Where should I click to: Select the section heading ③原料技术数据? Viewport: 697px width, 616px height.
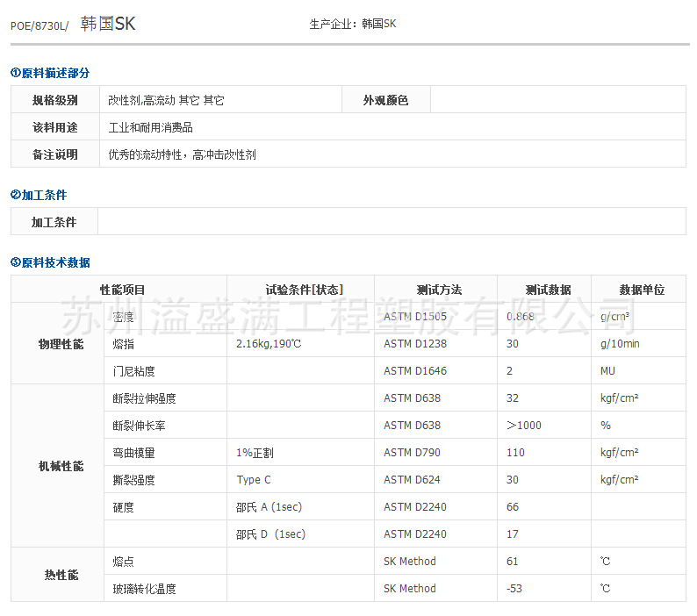(x=50, y=262)
